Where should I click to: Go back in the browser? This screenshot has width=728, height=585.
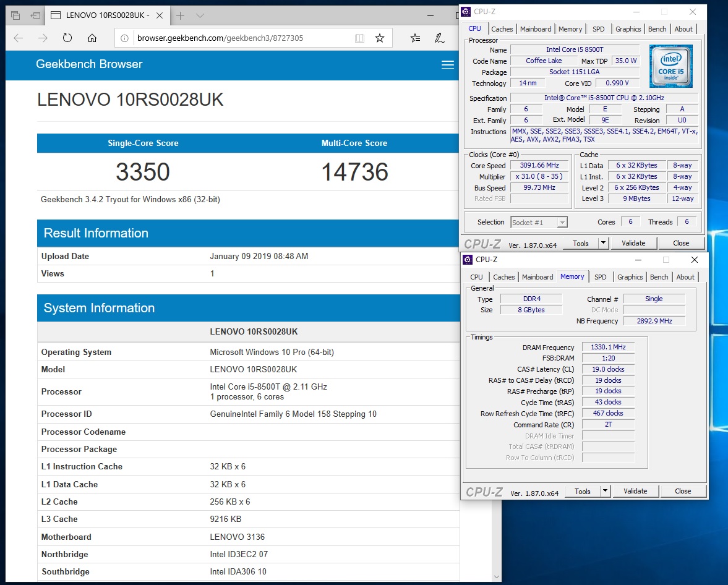[x=19, y=38]
